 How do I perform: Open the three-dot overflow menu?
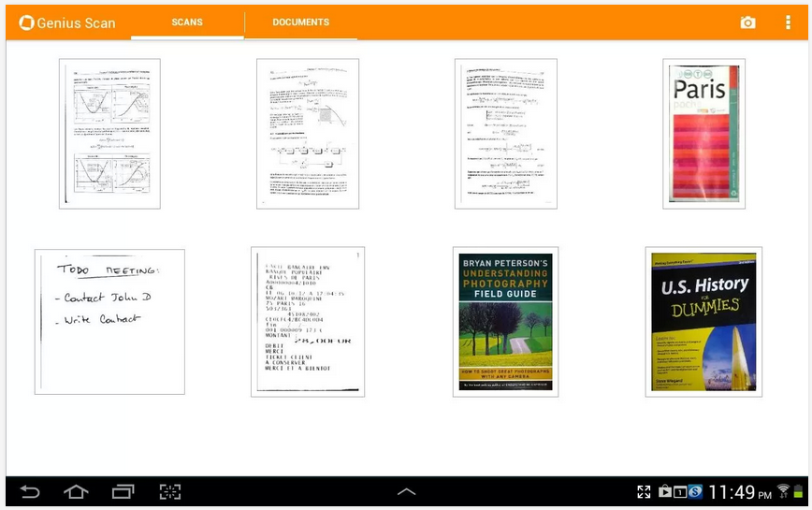pos(788,22)
